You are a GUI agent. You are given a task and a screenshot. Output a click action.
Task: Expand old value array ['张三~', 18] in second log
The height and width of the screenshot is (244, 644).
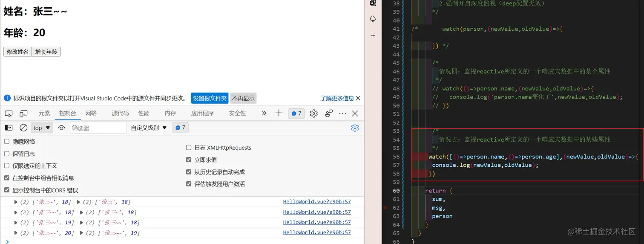coord(82,212)
